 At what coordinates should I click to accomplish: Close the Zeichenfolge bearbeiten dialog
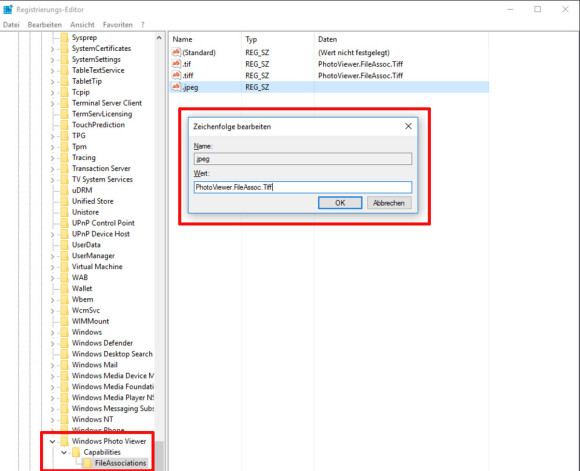408,126
